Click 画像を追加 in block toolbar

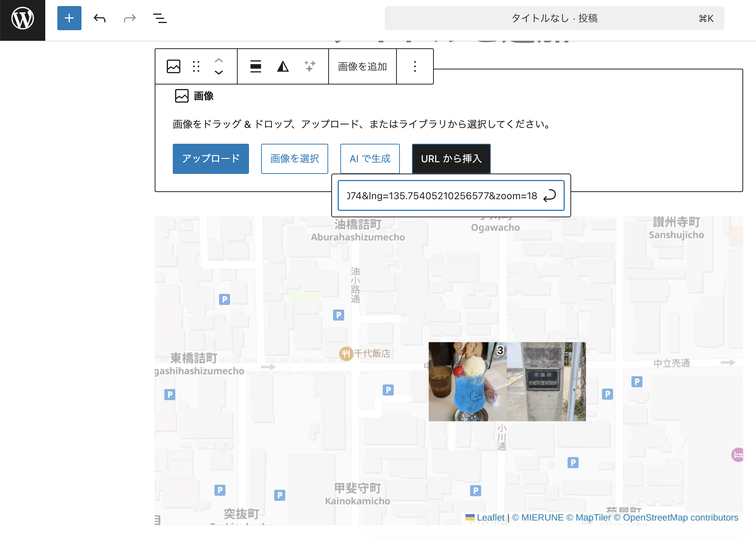click(x=362, y=66)
